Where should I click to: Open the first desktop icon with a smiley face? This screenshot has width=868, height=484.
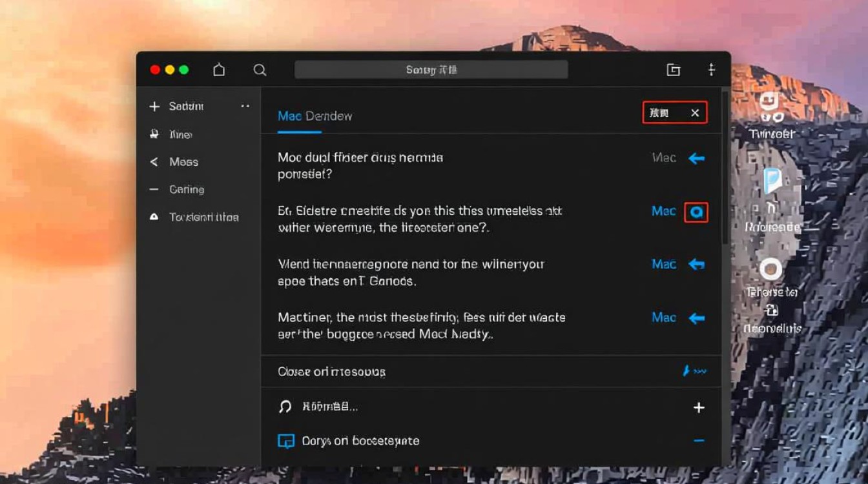tap(771, 108)
